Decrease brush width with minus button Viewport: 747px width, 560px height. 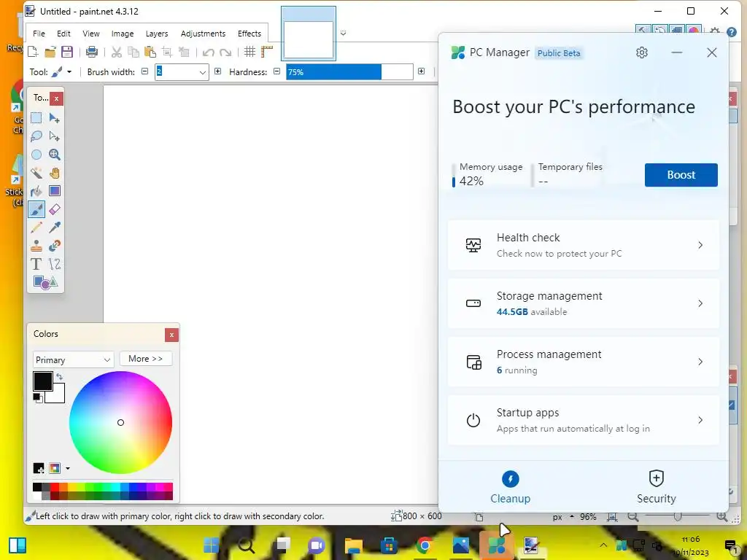[145, 71]
